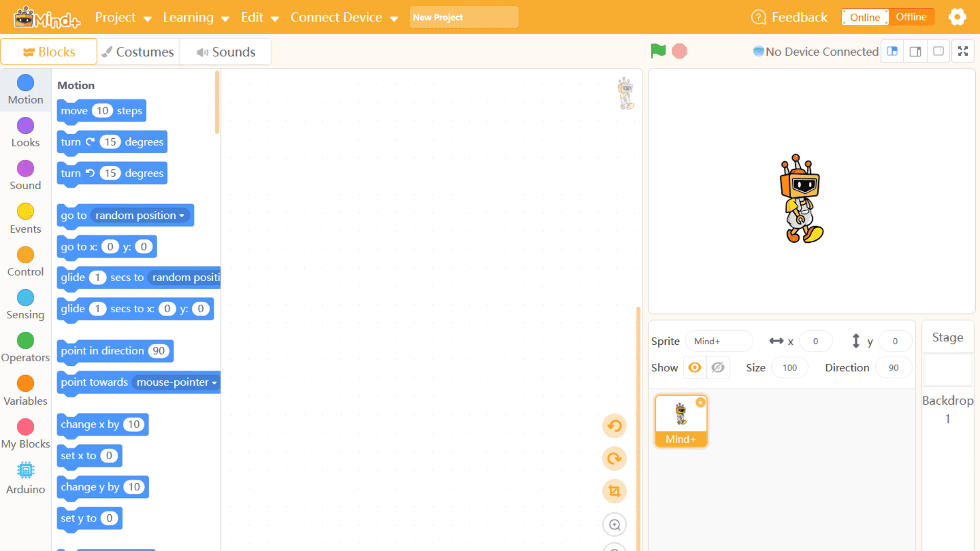This screenshot has width=980, height=551.
Task: Open the Control block category
Action: [x=26, y=262]
